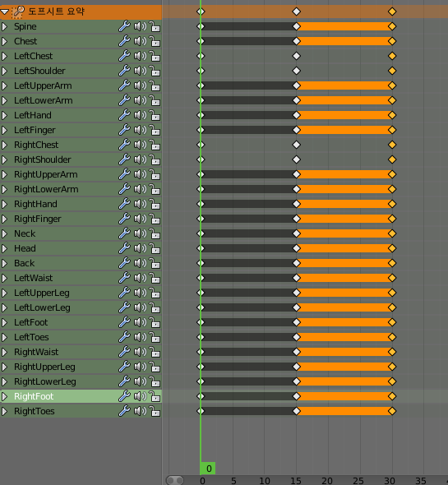448x485 pixels.
Task: Select summary keyframe at frame 30
Action: pyautogui.click(x=392, y=12)
